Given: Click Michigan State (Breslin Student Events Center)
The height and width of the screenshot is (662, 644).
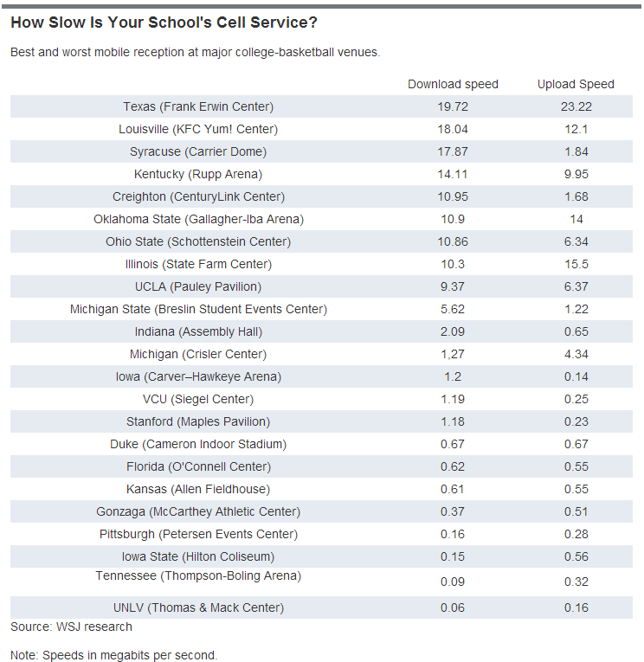Looking at the screenshot, I should 198,309.
